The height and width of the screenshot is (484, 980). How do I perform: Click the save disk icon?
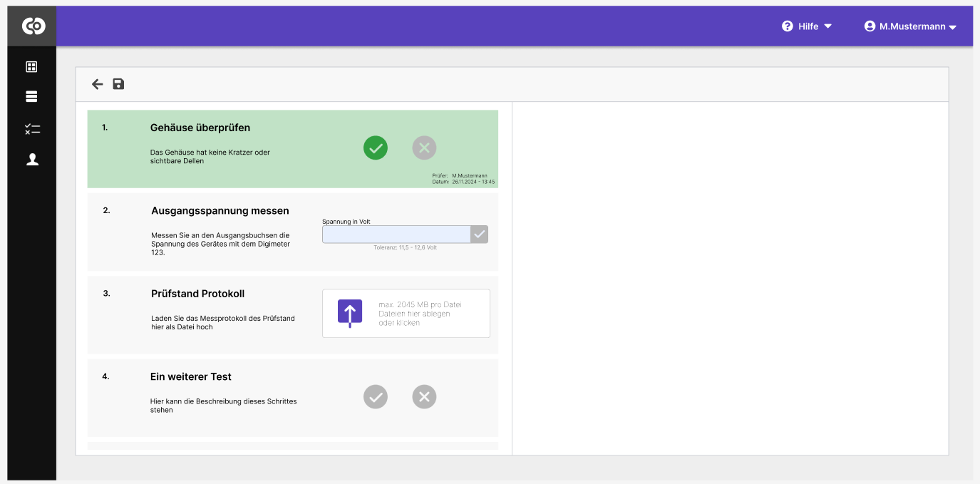(x=118, y=84)
